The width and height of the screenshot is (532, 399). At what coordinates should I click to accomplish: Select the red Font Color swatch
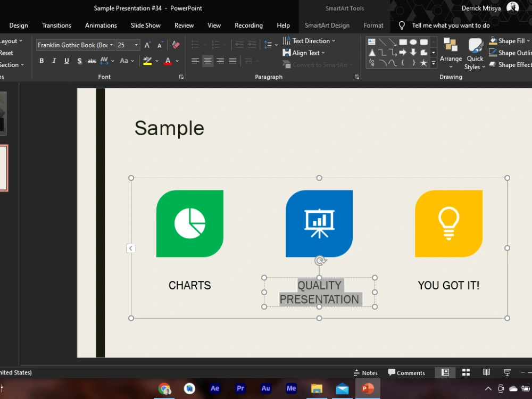pos(168,61)
